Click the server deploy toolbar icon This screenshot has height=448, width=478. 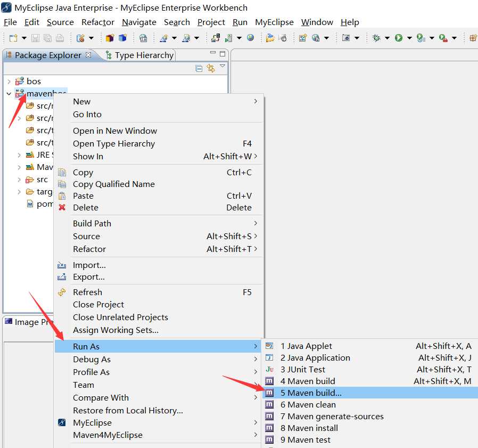pyautogui.click(x=216, y=38)
